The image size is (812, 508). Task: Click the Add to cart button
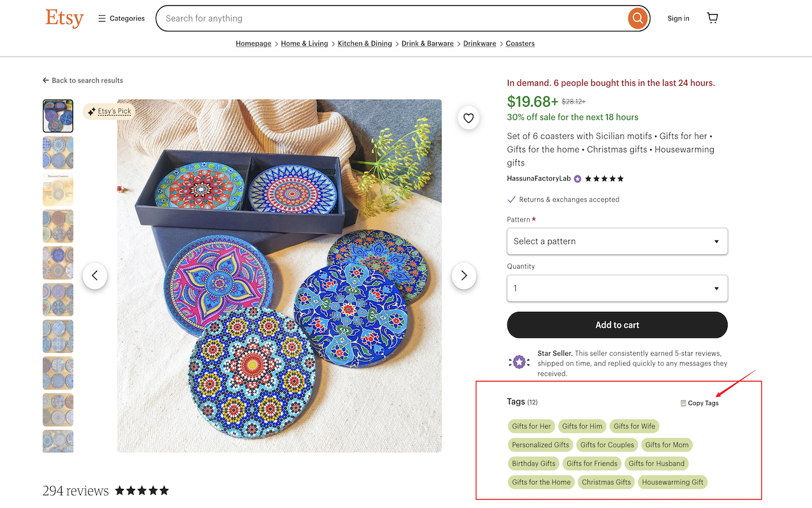point(617,324)
